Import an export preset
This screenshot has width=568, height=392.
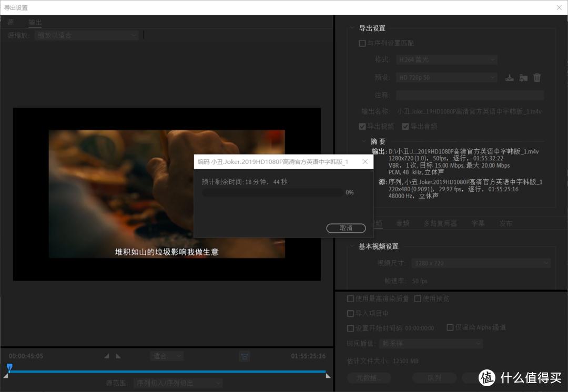point(523,77)
